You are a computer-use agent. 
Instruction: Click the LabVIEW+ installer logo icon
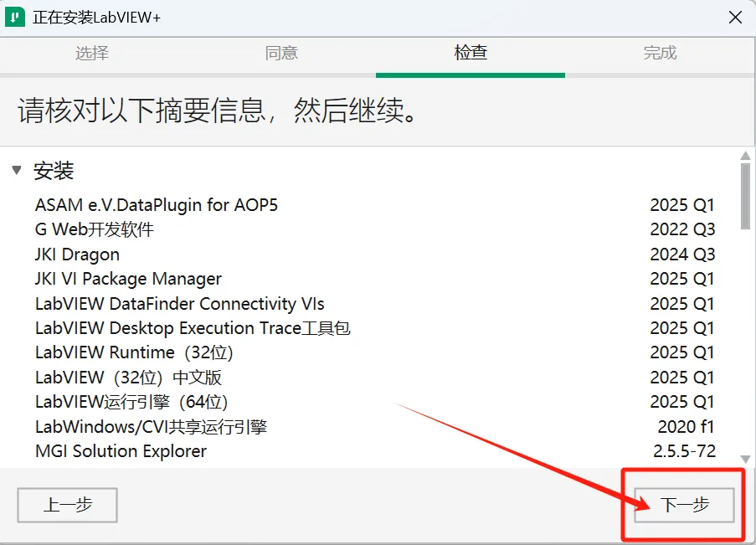(14, 18)
